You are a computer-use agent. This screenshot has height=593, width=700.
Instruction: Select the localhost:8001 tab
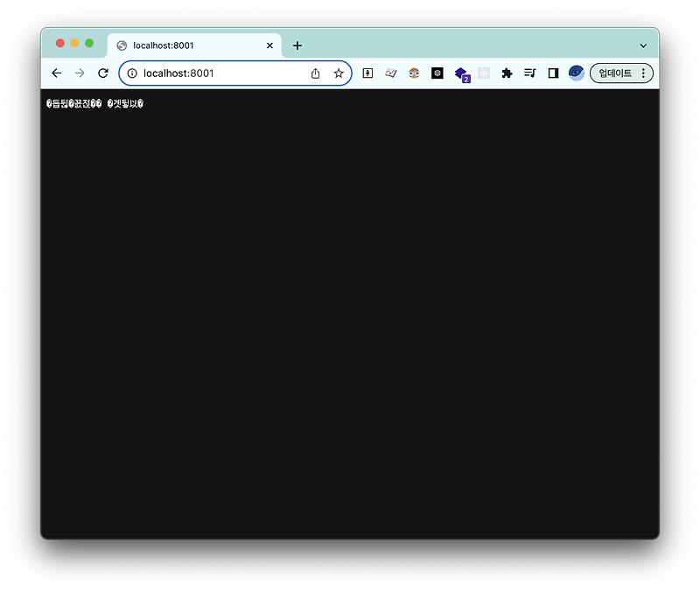175,45
